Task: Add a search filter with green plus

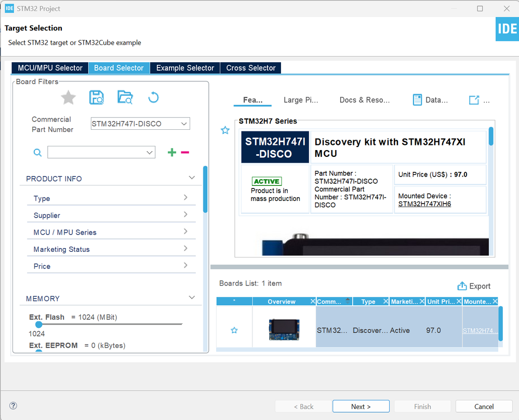Action: (x=172, y=153)
